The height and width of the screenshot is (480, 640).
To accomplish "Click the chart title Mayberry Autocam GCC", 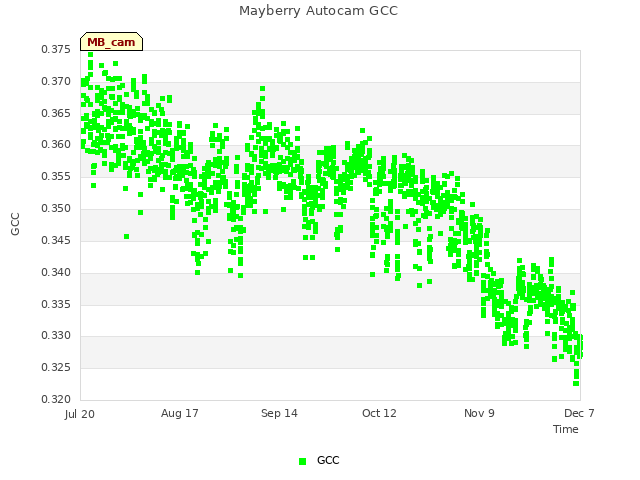I will click(x=318, y=11).
